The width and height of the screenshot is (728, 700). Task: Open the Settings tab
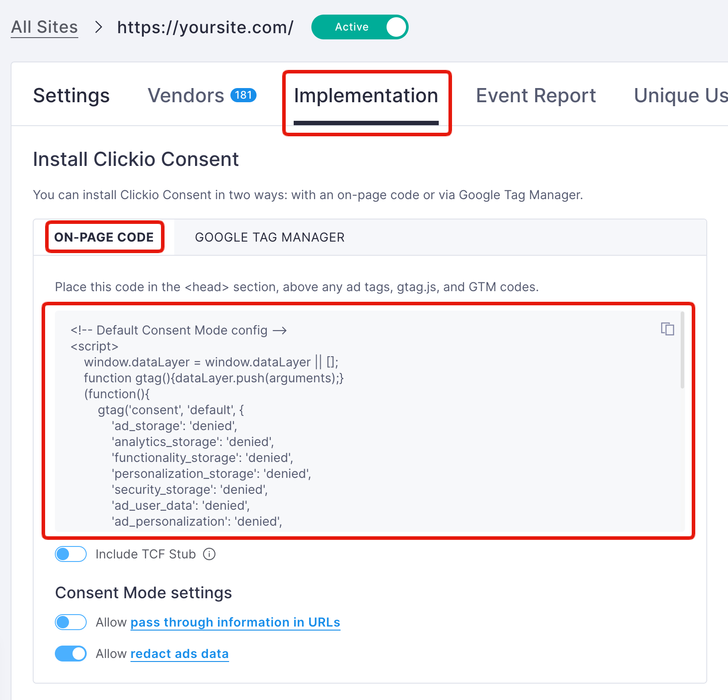click(x=71, y=96)
